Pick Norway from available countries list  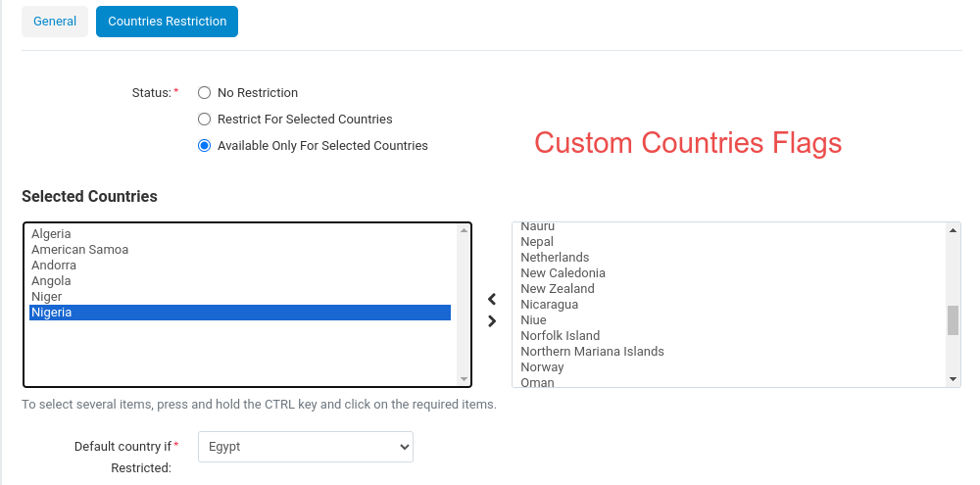pyautogui.click(x=729, y=366)
